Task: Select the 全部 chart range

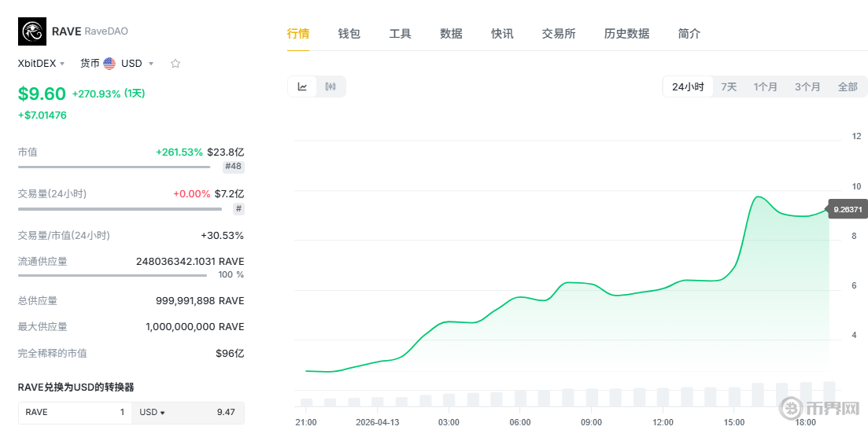Action: pyautogui.click(x=848, y=86)
